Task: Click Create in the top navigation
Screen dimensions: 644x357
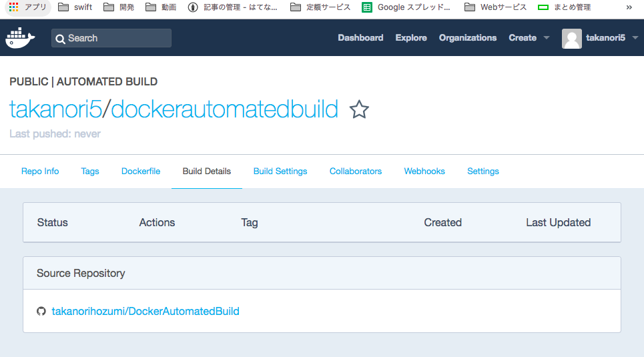Action: [523, 38]
